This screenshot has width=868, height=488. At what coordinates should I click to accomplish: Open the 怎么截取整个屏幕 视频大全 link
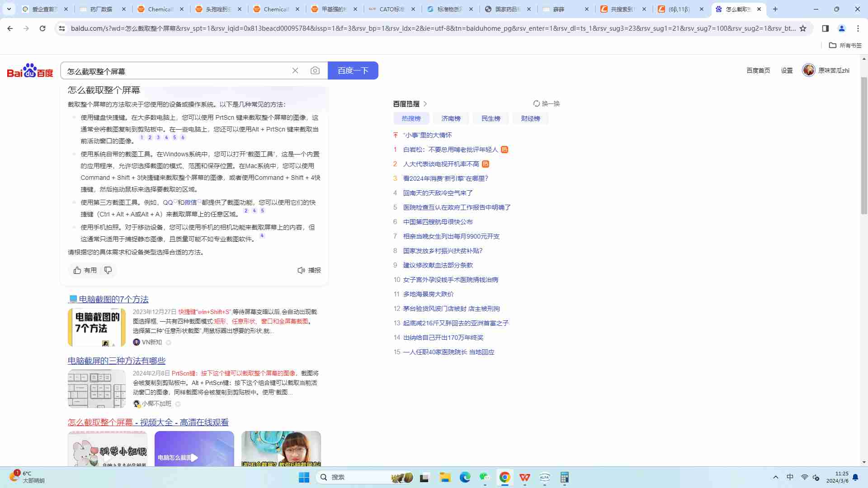point(148,422)
